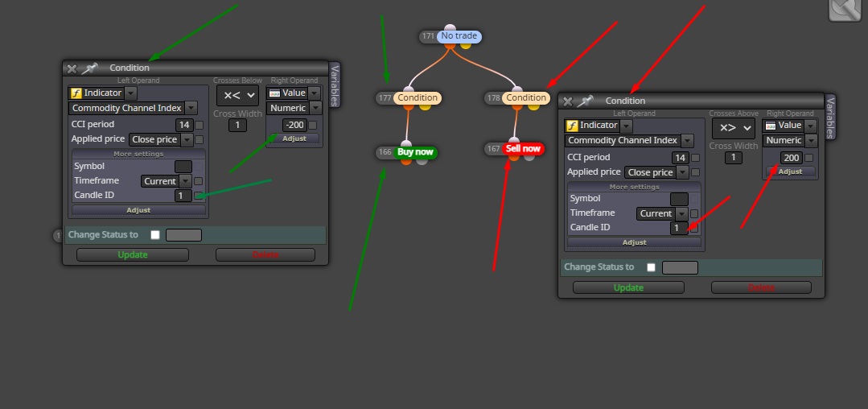The height and width of the screenshot is (409, 868).
Task: Click Indicator function icon in Crosses Above panel
Action: coord(573,126)
